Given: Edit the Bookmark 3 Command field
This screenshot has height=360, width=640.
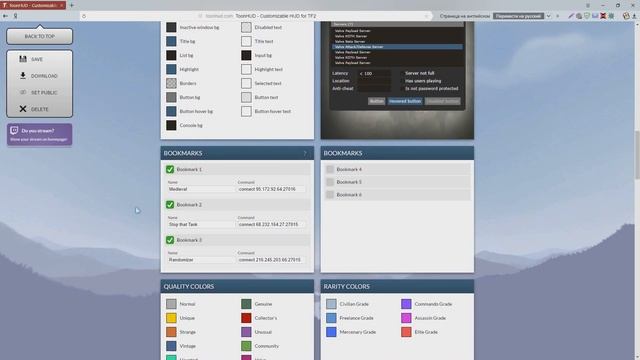Looking at the screenshot, I should pos(271,260).
